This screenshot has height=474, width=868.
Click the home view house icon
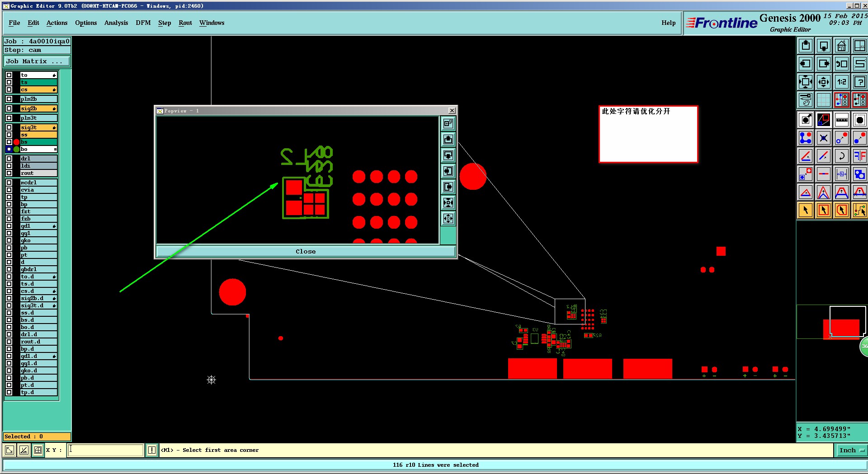pyautogui.click(x=841, y=46)
